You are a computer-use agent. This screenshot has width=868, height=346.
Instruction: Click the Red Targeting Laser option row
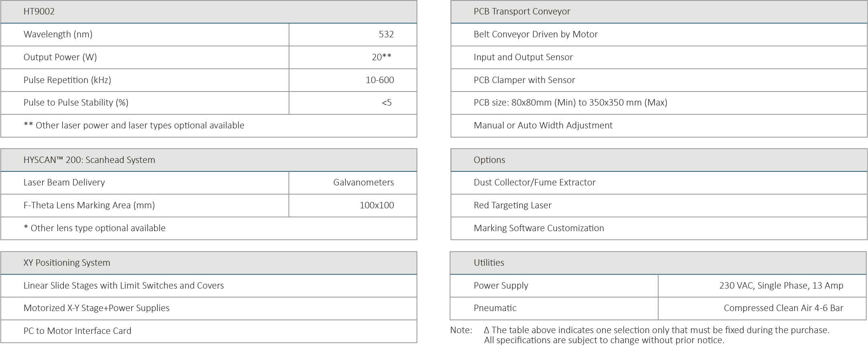[512, 206]
